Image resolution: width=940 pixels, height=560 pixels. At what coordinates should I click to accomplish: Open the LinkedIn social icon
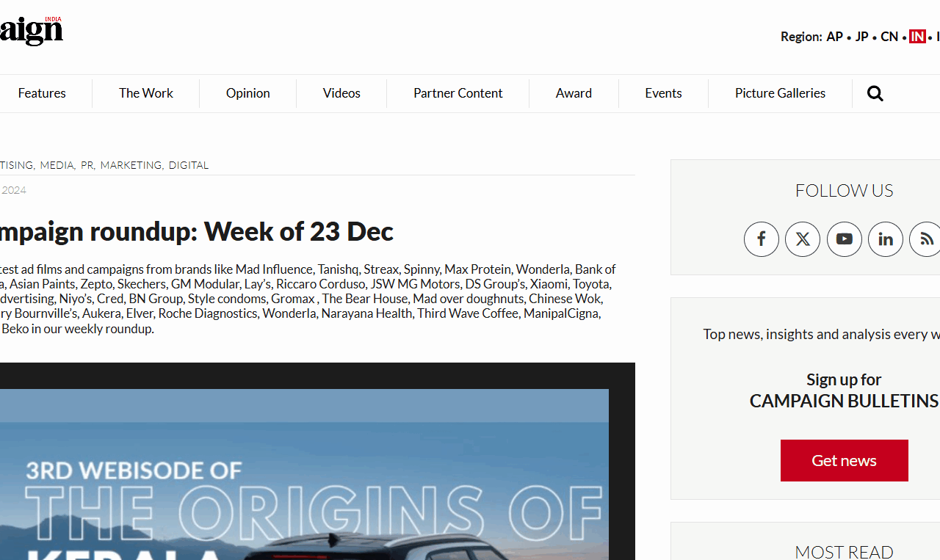coord(886,239)
